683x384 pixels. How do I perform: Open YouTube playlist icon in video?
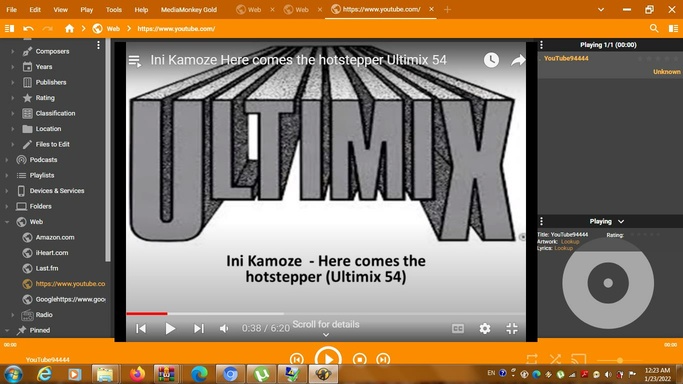[135, 61]
